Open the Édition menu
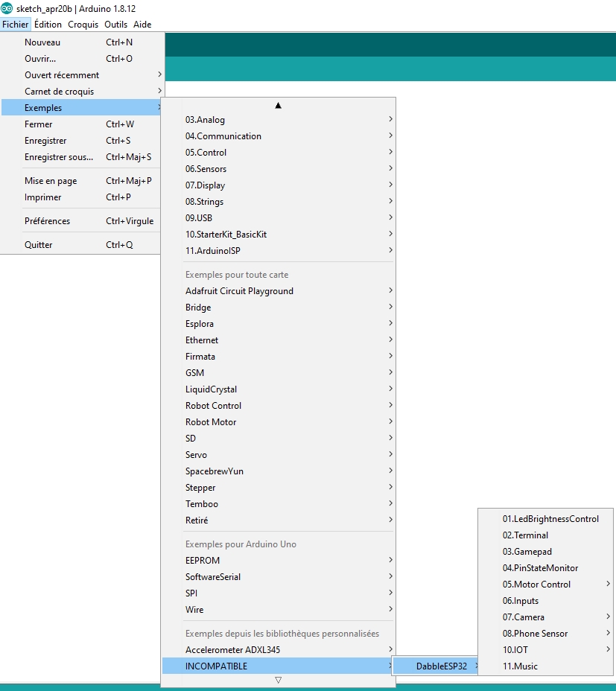Viewport: 616px width, 691px height. coord(48,25)
